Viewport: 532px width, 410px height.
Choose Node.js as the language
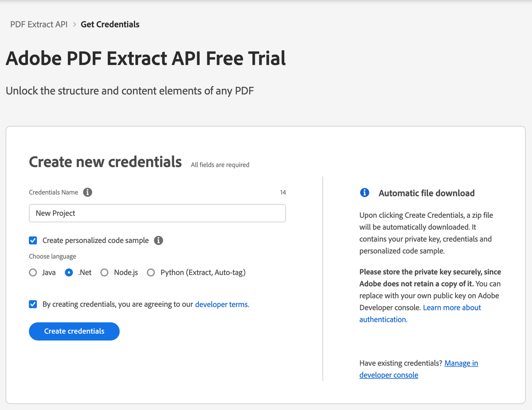pos(105,273)
